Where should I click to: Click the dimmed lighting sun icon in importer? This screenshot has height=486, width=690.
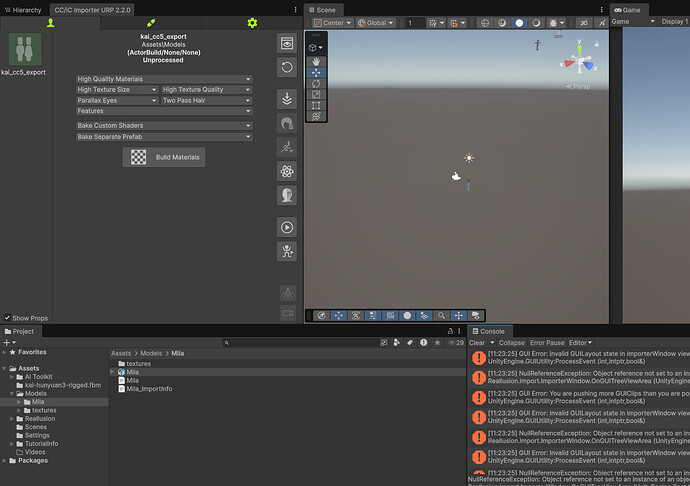(x=288, y=293)
